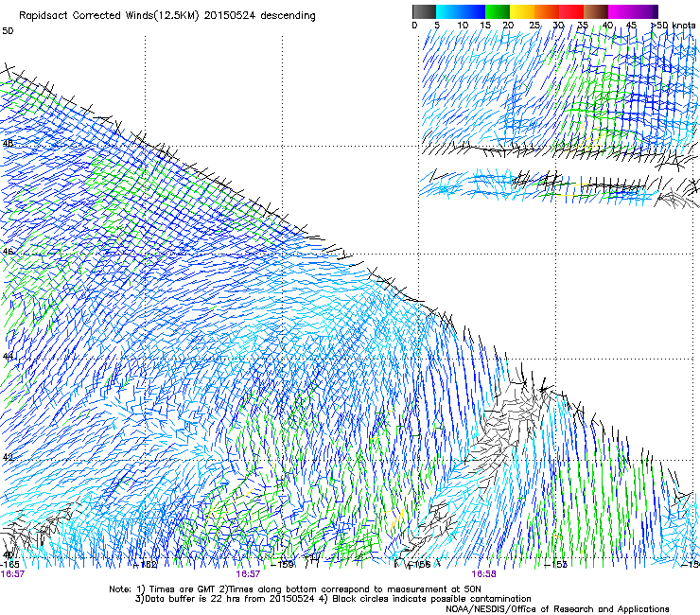
Task: Click the latitude label 50
Action: (8, 31)
